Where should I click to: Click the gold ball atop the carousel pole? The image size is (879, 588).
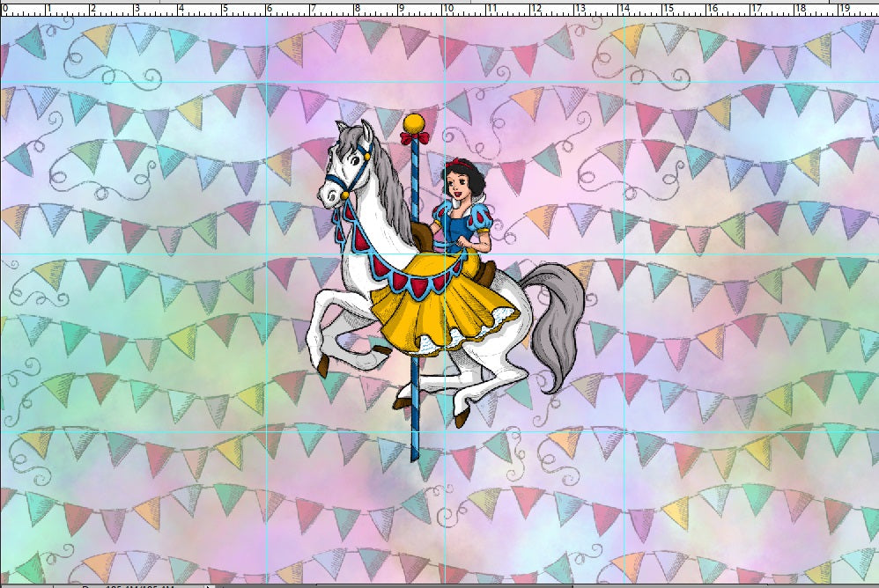point(414,120)
